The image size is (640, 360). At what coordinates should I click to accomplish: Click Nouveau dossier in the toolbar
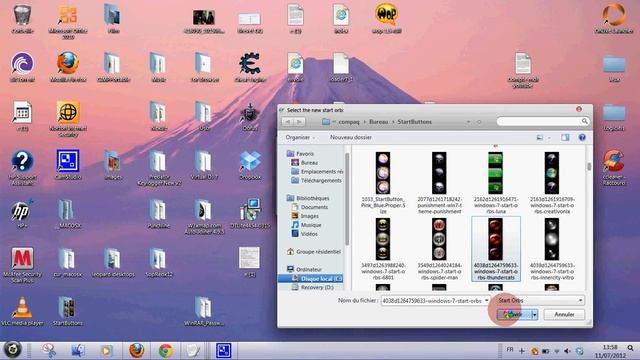(x=351, y=137)
